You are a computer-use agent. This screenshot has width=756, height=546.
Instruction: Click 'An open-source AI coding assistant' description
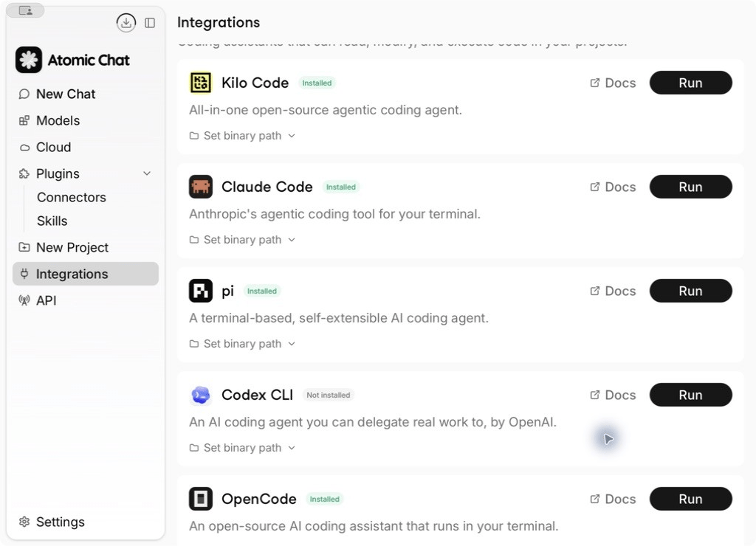pos(374,526)
